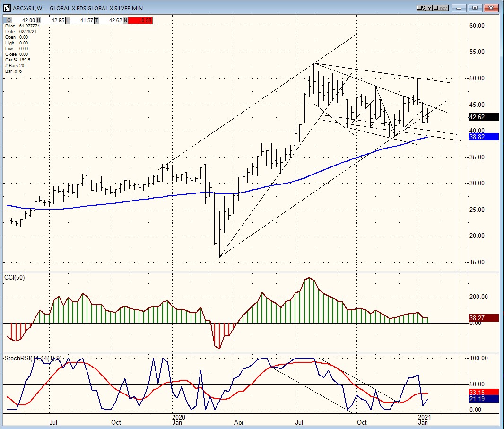
Task: Select the navy 21.19 StochRSI value tag
Action: pos(483,399)
